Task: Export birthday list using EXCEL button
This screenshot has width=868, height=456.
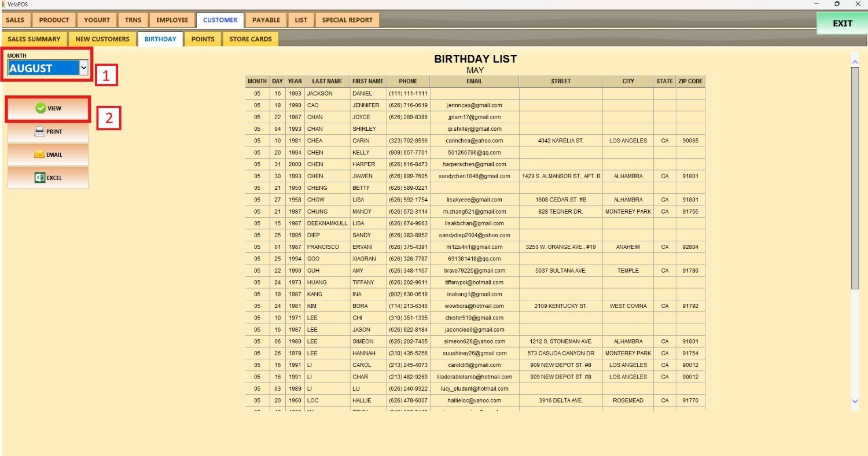Action: coord(48,178)
